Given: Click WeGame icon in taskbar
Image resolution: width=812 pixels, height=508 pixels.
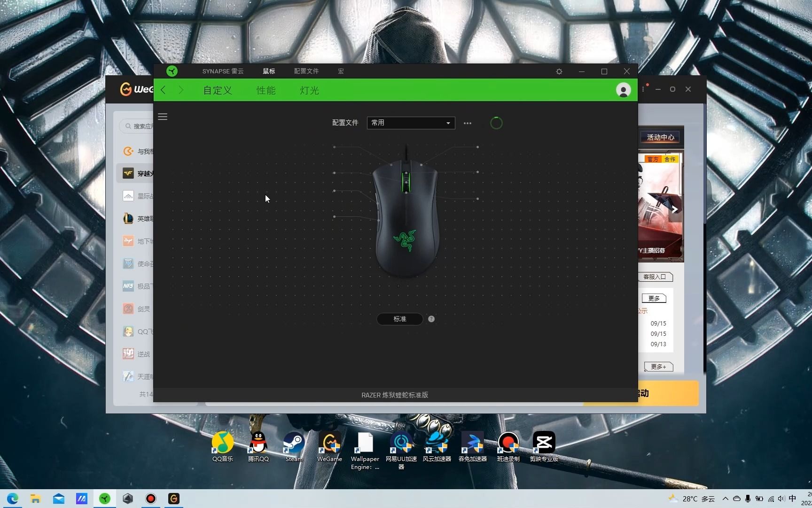Looking at the screenshot, I should tap(174, 499).
